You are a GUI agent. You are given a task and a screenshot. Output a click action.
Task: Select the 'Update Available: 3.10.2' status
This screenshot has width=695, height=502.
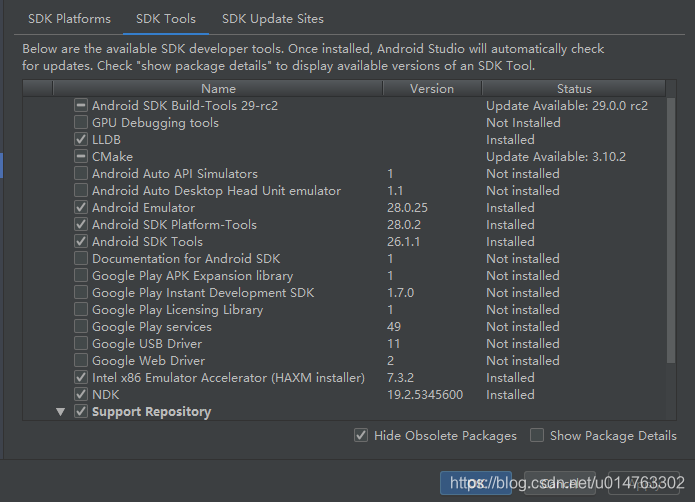point(556,157)
